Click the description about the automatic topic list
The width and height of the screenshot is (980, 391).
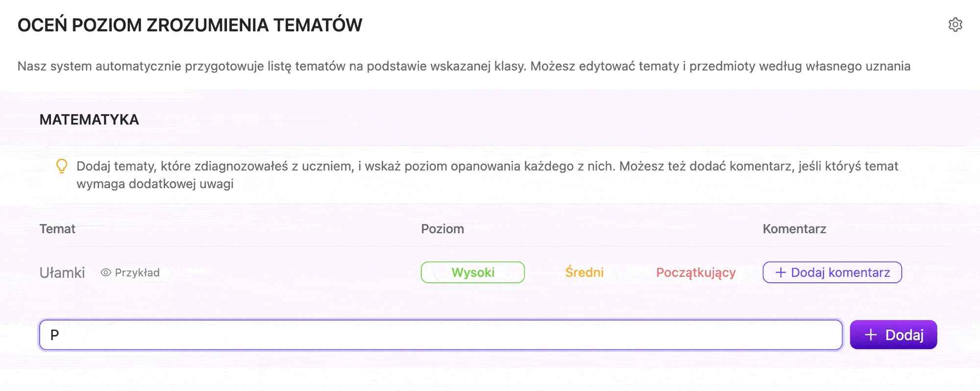tap(464, 66)
